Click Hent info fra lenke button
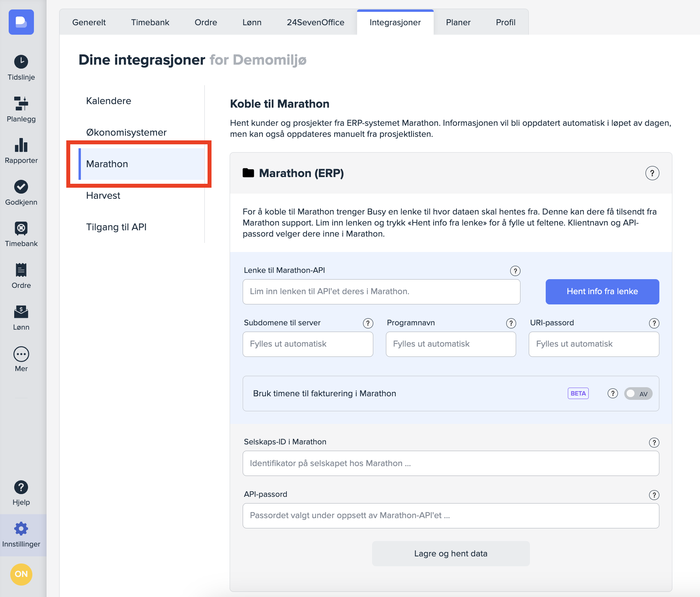700x597 pixels. (602, 292)
